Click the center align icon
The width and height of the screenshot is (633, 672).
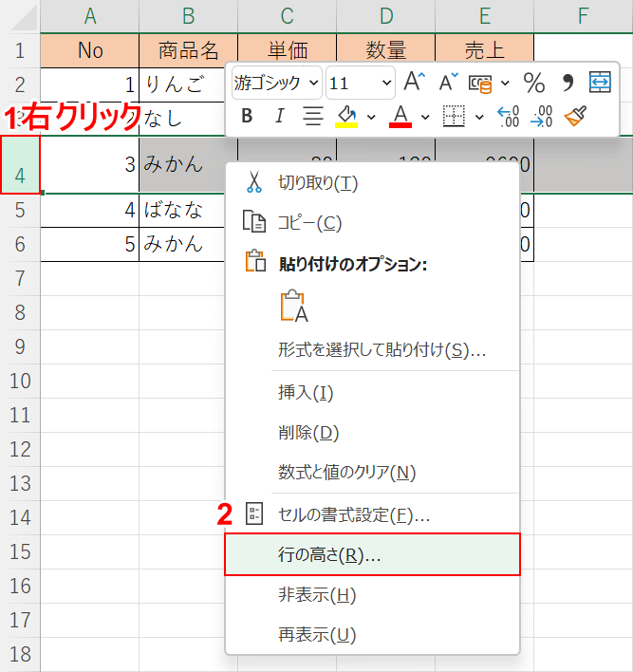[x=312, y=117]
